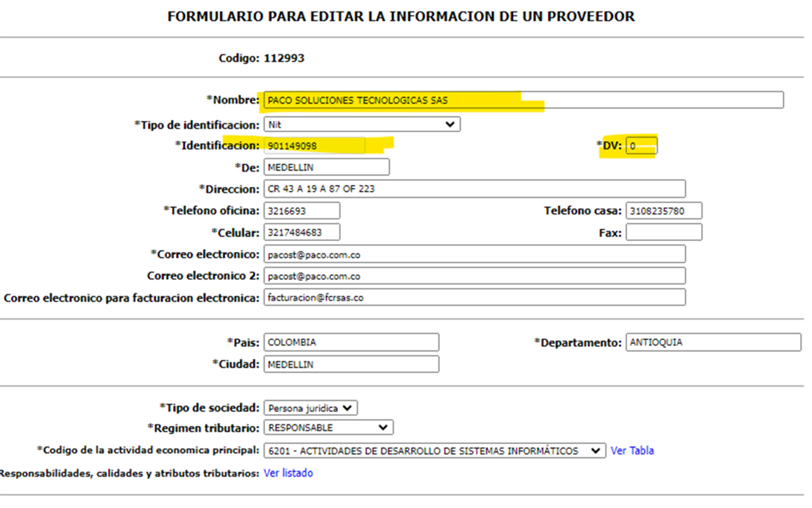Screen dimensions: 812x508
Task: Click the Departamento label
Action: (578, 343)
